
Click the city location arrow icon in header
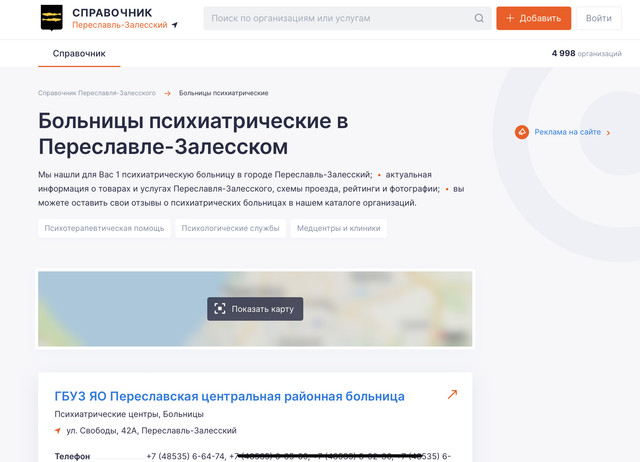(175, 25)
